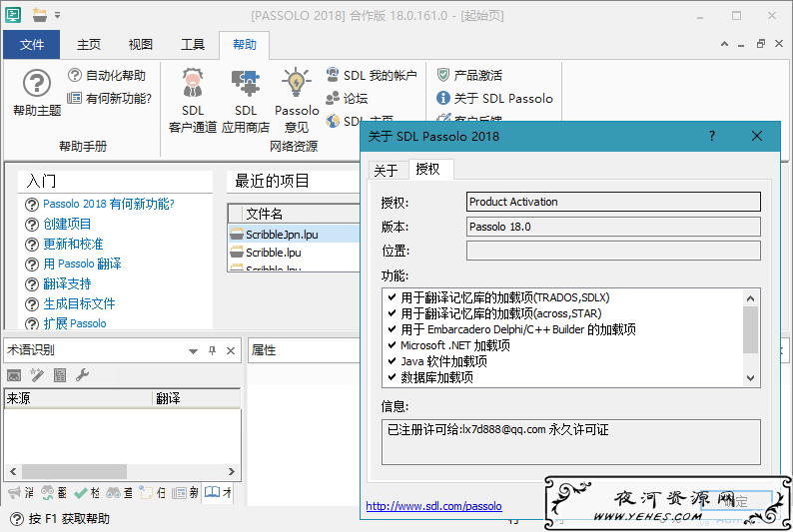Click the wrench settings icon in 术语识别 toolbar
The image size is (793, 532).
click(82, 375)
